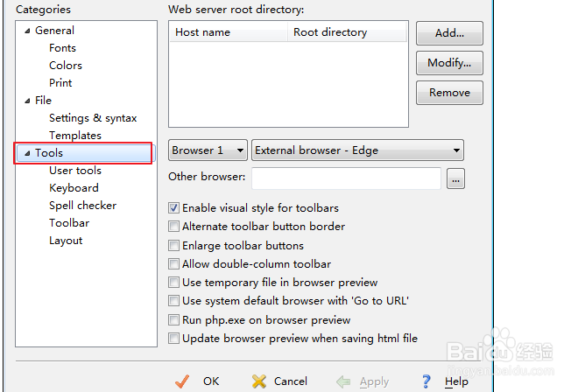Click the Help question mark icon
Screen dimensions: 564x392
(x=427, y=381)
